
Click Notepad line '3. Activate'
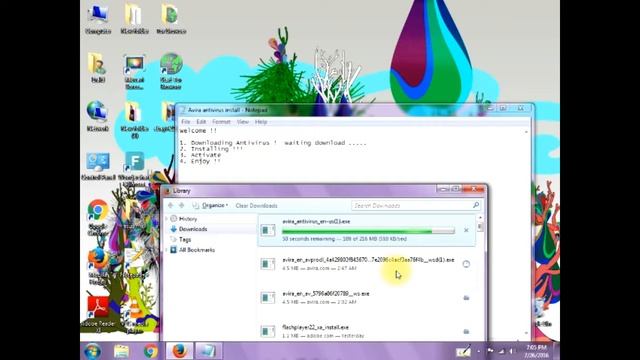tap(200, 155)
